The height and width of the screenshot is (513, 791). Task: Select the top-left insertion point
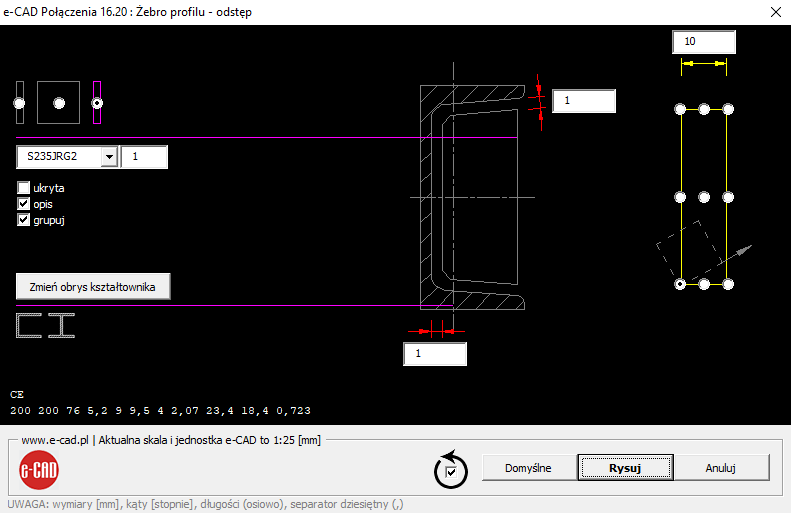(x=680, y=109)
